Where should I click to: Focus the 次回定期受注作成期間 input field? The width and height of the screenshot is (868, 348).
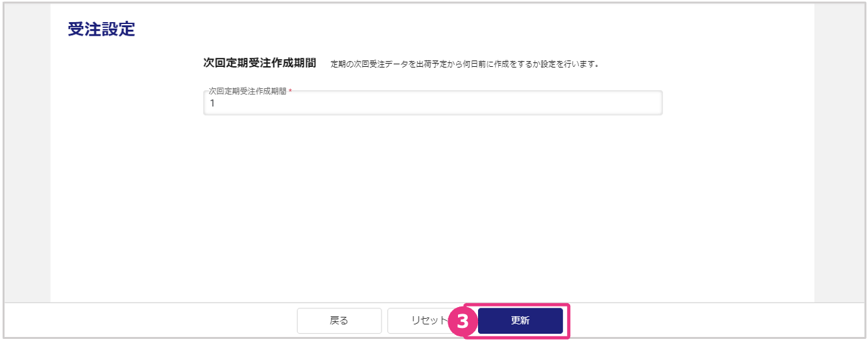[x=433, y=103]
